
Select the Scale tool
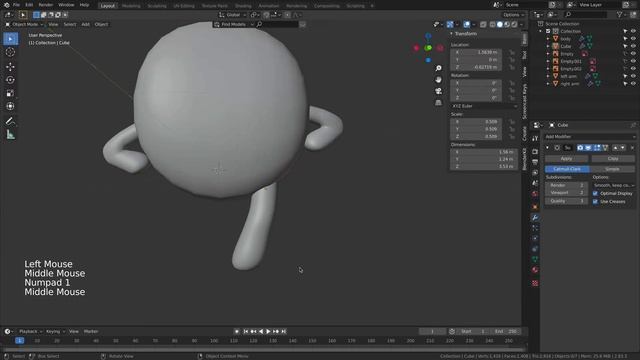[x=11, y=93]
